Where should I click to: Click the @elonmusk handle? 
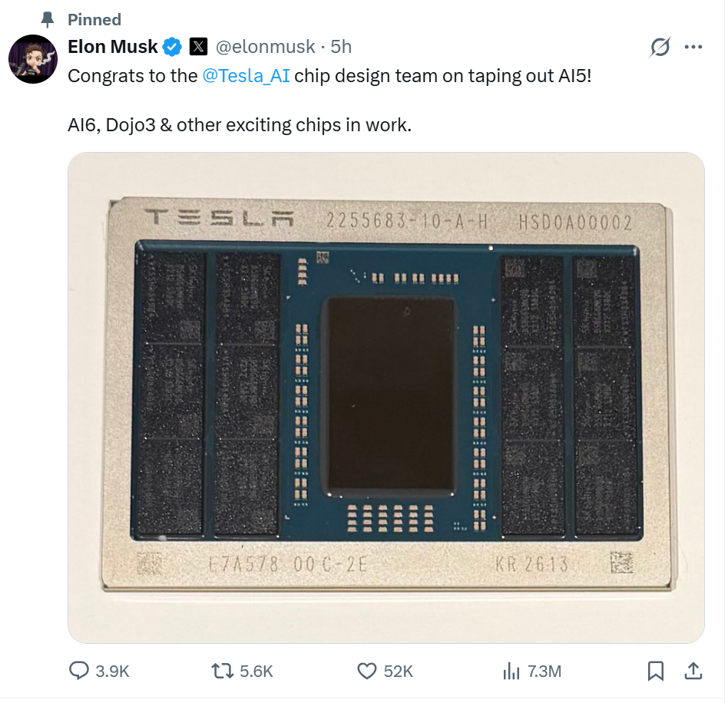click(266, 46)
